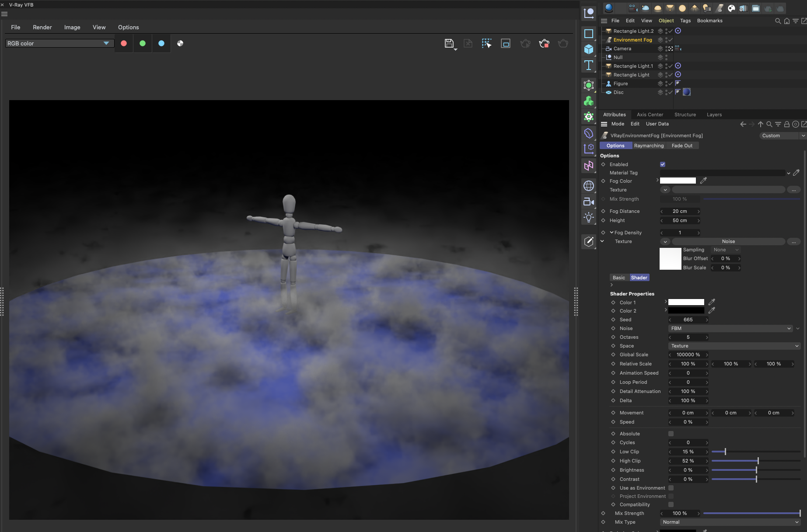
Task: Toggle the red channel circle
Action: point(124,43)
